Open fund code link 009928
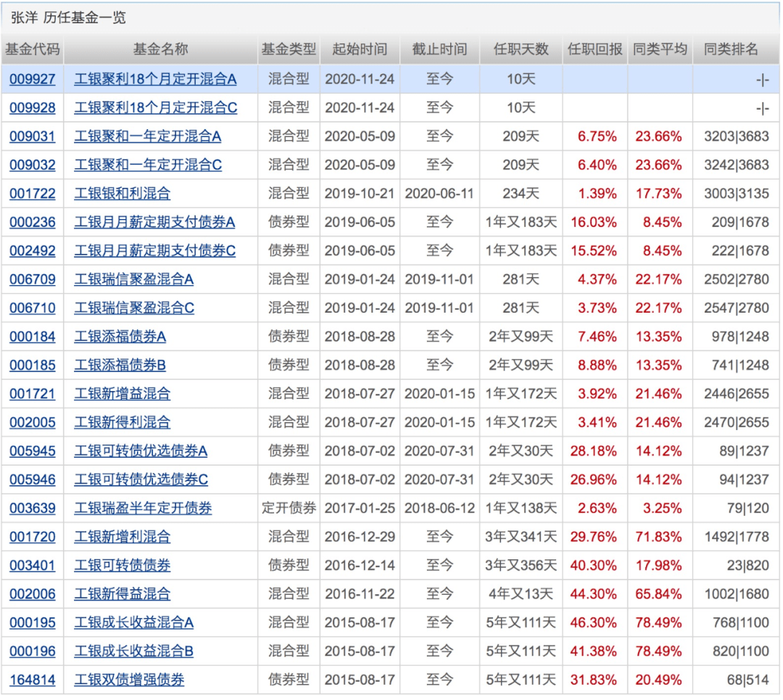 point(33,107)
